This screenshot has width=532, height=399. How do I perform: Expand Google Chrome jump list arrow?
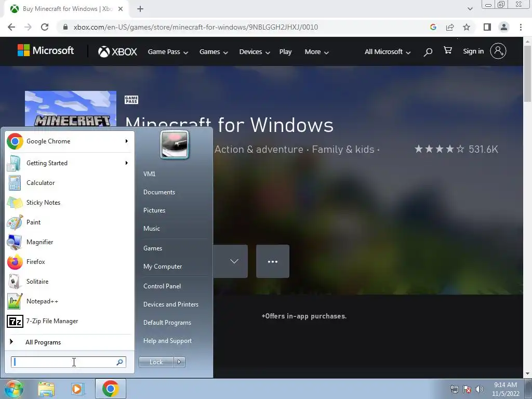(x=127, y=141)
